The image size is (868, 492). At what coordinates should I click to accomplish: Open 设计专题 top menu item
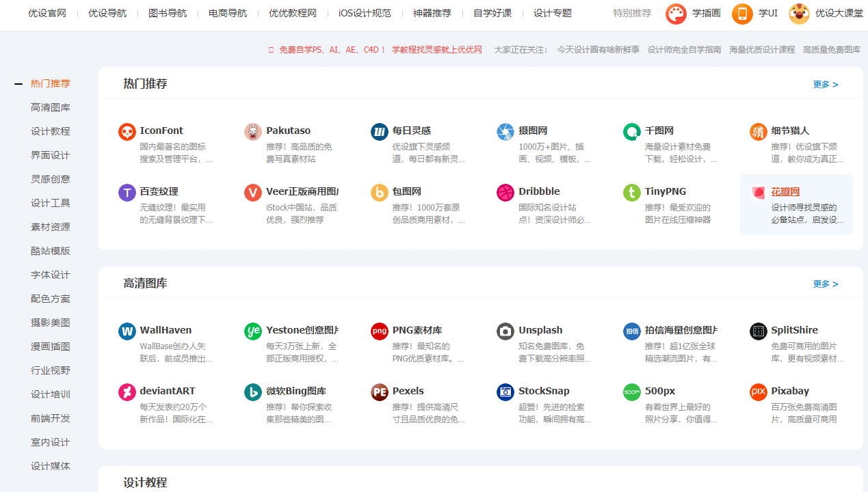point(553,13)
